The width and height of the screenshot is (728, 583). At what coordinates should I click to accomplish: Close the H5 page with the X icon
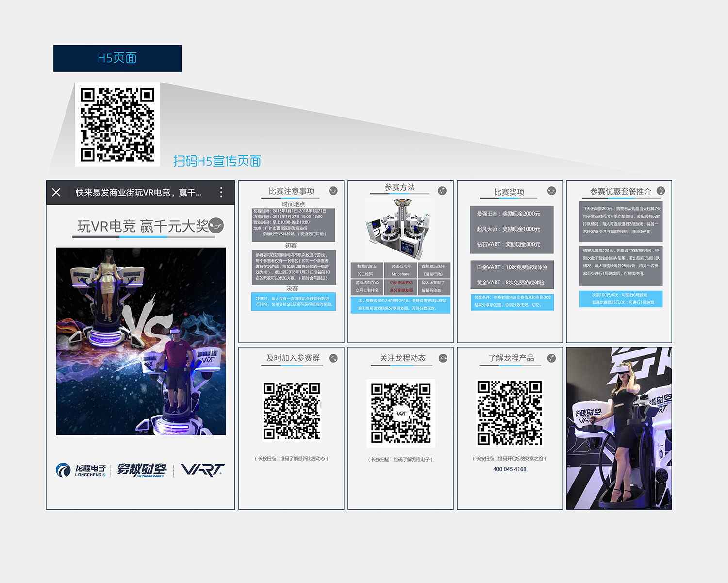click(x=56, y=192)
